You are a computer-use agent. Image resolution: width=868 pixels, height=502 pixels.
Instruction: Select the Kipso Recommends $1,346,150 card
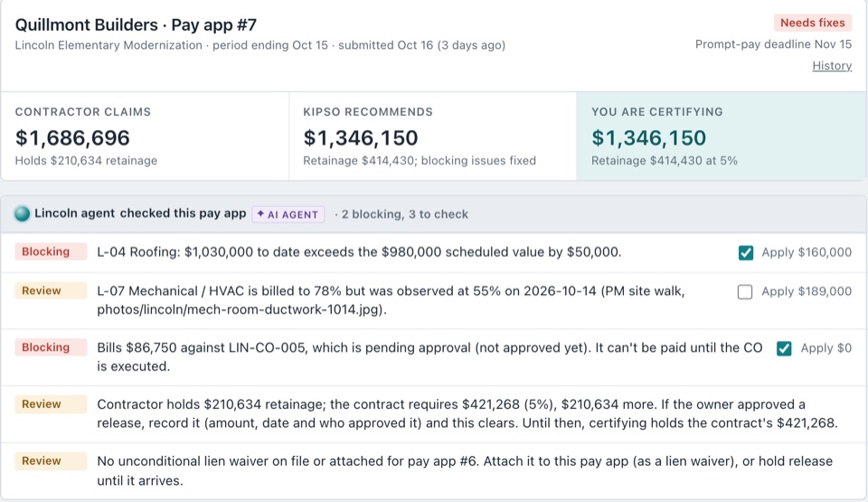tap(433, 137)
